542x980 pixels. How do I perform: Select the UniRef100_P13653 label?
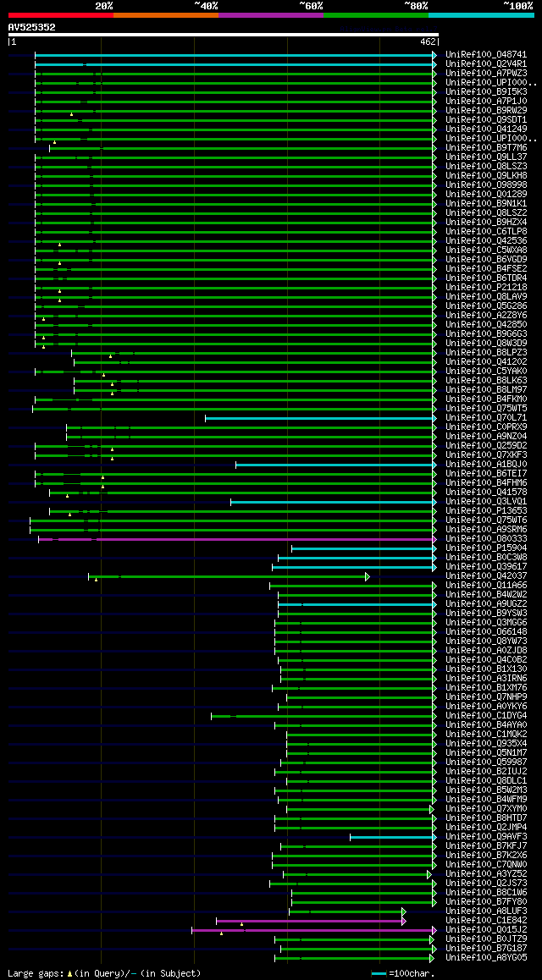tap(486, 511)
